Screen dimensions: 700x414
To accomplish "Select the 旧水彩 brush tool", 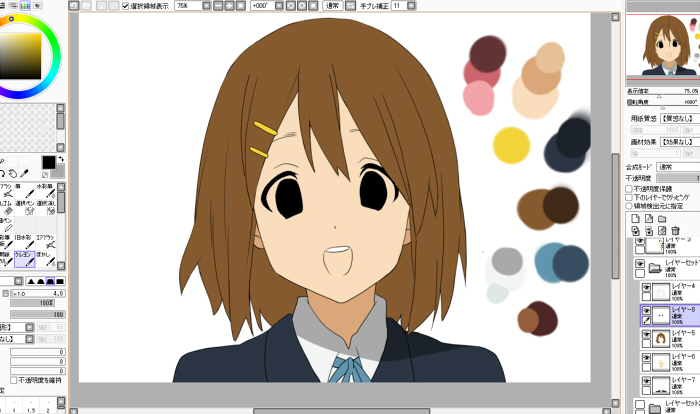I will pos(25,242).
